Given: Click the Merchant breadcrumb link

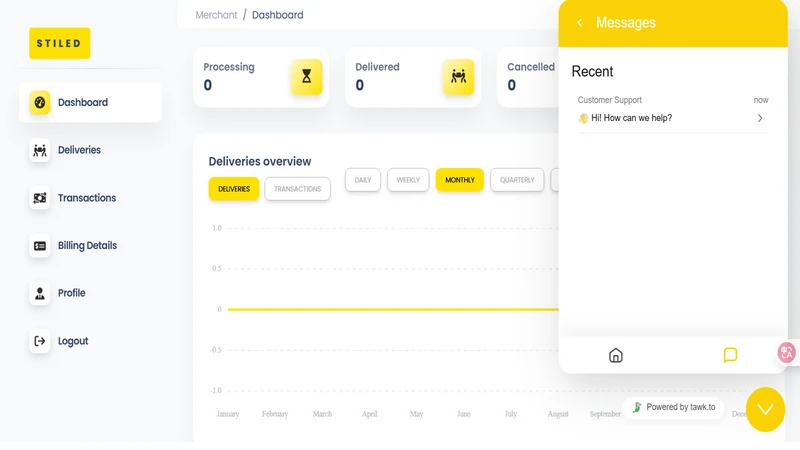Looking at the screenshot, I should pos(216,15).
